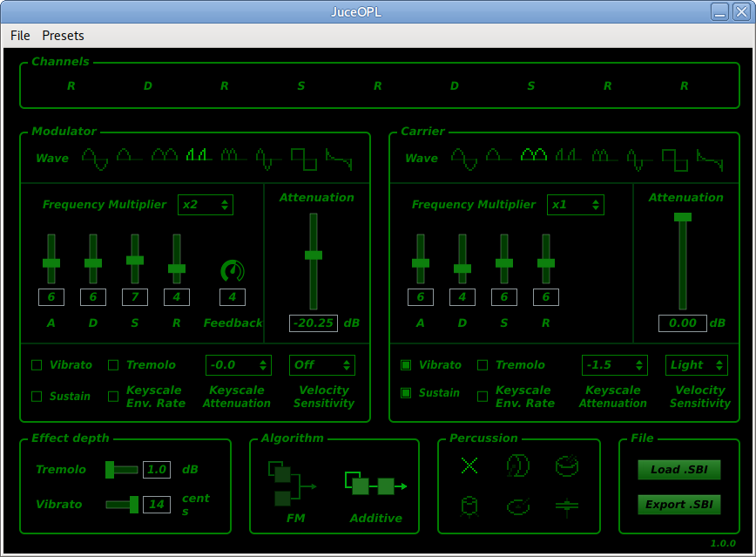Click the Carrier release (R) slider thumb
The width and height of the screenshot is (756, 557).
546,263
